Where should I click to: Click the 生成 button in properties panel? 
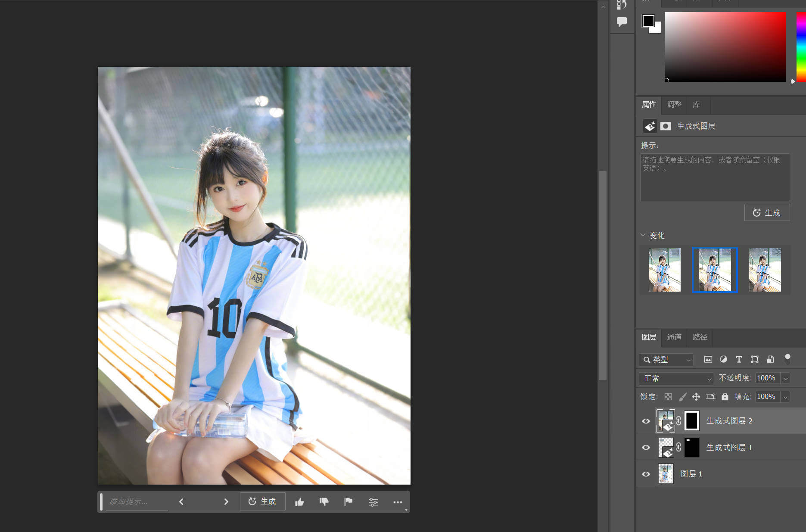767,213
